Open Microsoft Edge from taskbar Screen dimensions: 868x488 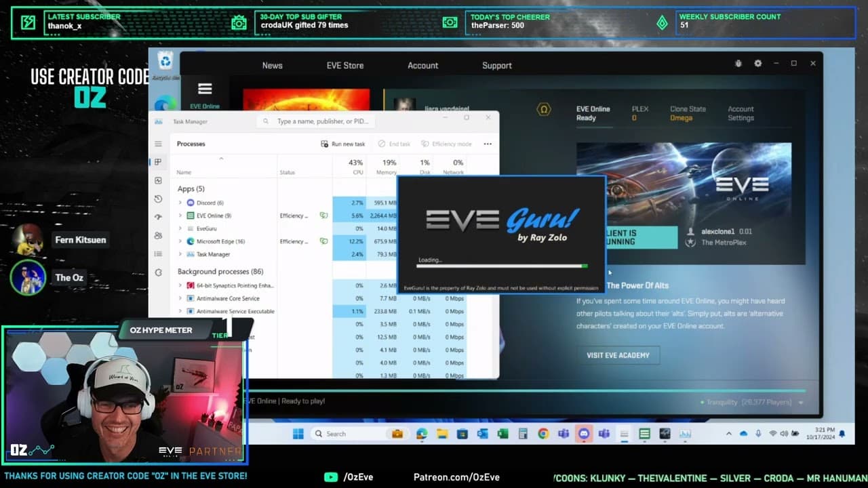click(x=422, y=434)
